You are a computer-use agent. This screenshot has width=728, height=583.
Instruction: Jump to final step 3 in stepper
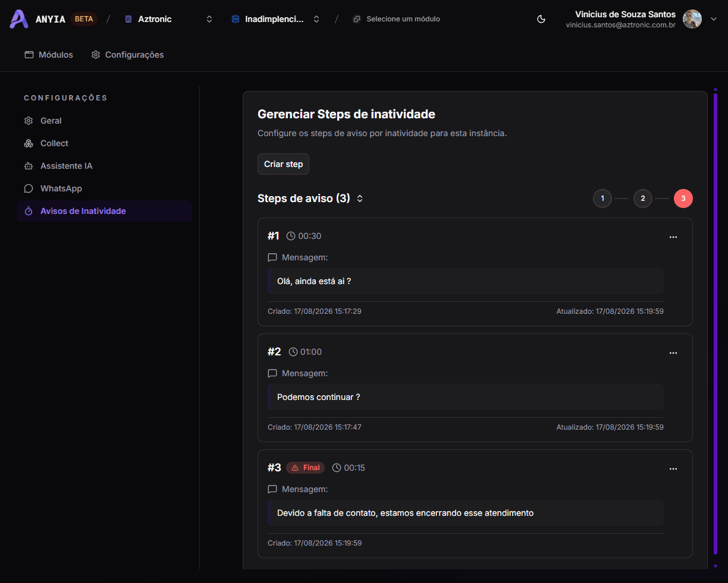tap(683, 198)
